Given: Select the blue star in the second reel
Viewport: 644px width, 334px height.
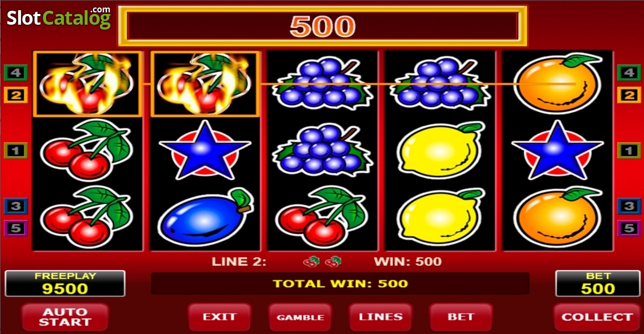Looking at the screenshot, I should [204, 150].
